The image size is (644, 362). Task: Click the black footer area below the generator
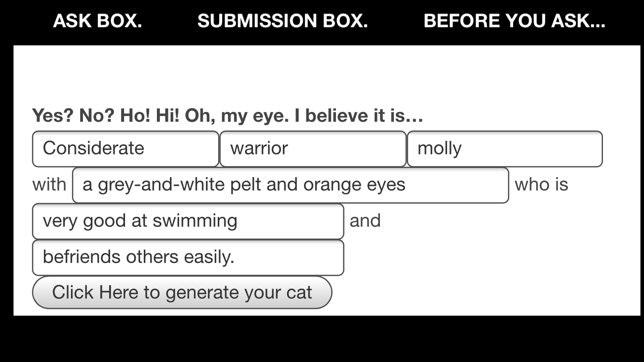(x=322, y=339)
